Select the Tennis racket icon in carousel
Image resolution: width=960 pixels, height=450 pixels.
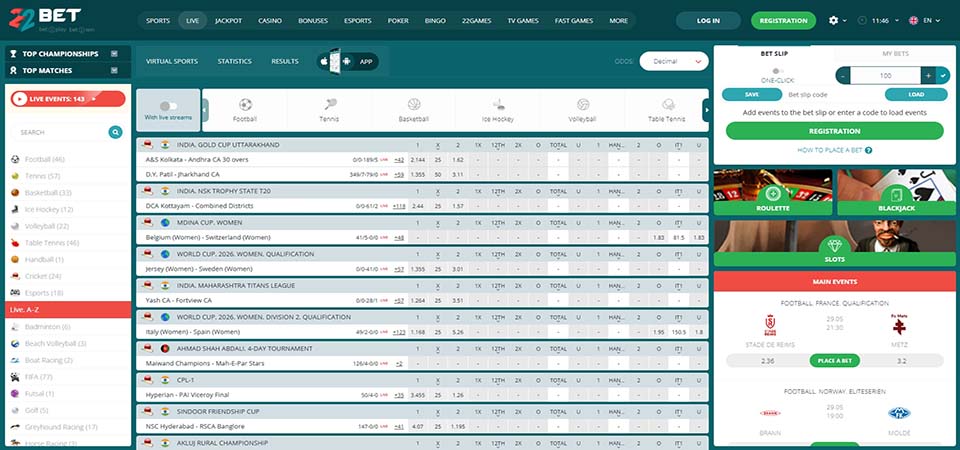pos(330,105)
